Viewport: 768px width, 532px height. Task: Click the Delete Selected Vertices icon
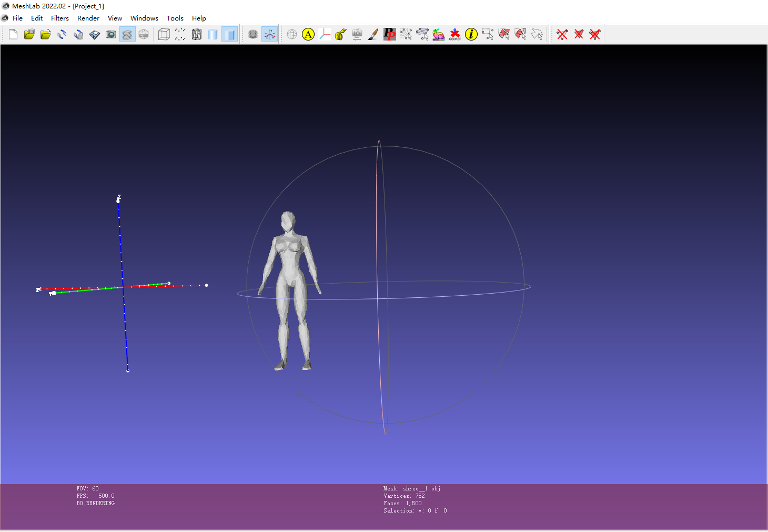click(x=562, y=35)
